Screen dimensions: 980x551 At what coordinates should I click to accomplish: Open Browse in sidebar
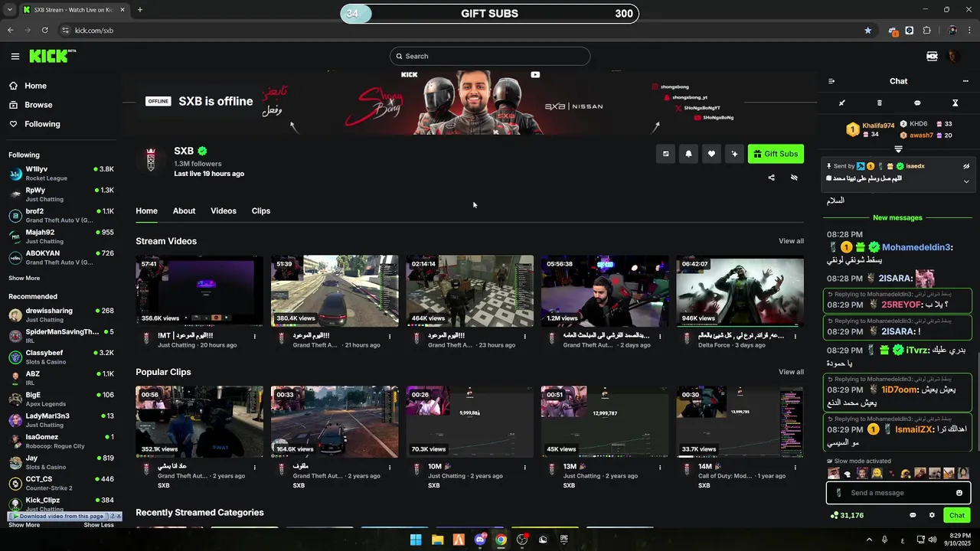pos(38,105)
